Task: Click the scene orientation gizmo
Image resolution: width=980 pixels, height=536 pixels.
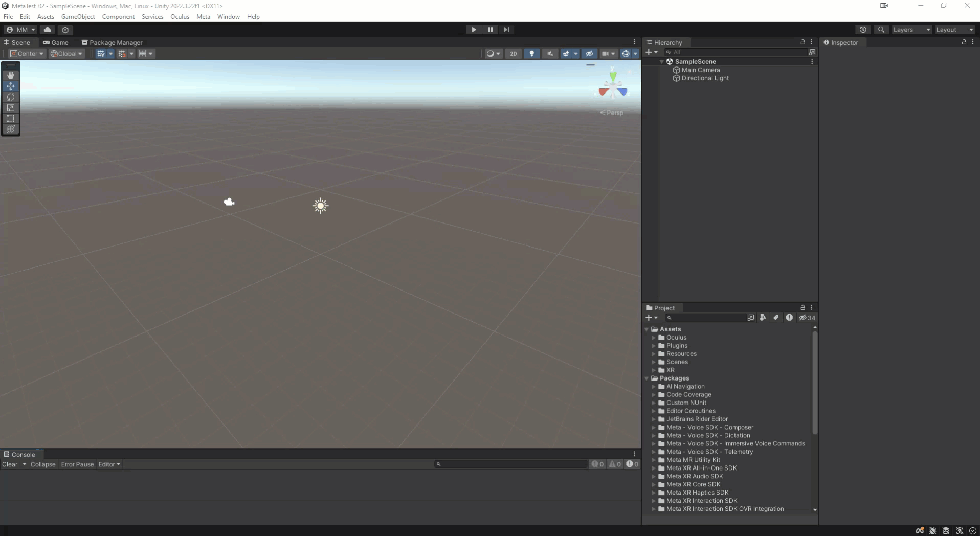Action: point(613,88)
